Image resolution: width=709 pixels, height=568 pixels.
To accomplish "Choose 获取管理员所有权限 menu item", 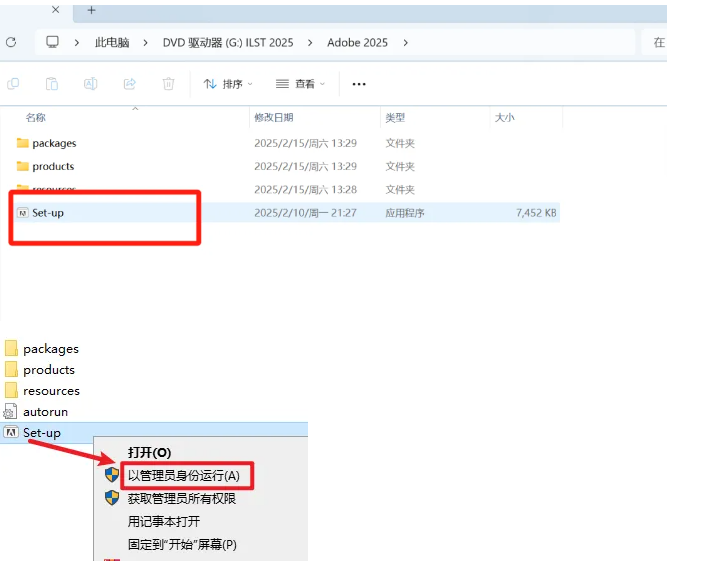I will (182, 499).
